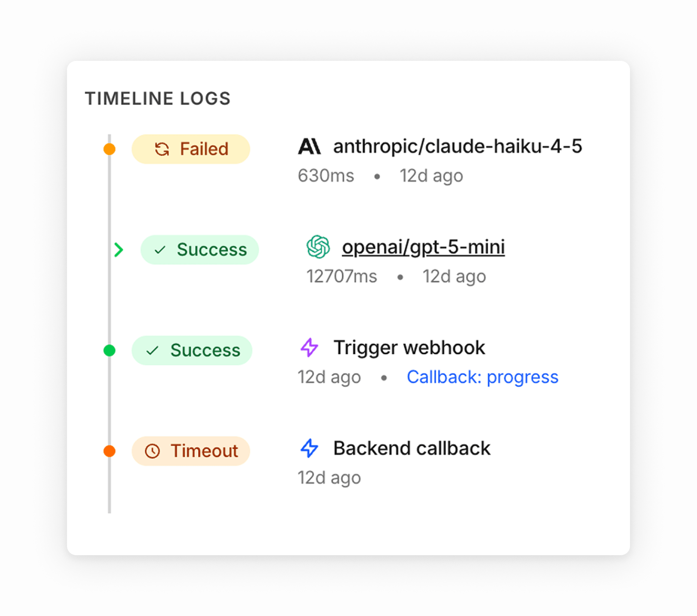This screenshot has width=697, height=616.
Task: Click the anthropic/claude-haiku-4-5 entry title
Action: pos(457,147)
